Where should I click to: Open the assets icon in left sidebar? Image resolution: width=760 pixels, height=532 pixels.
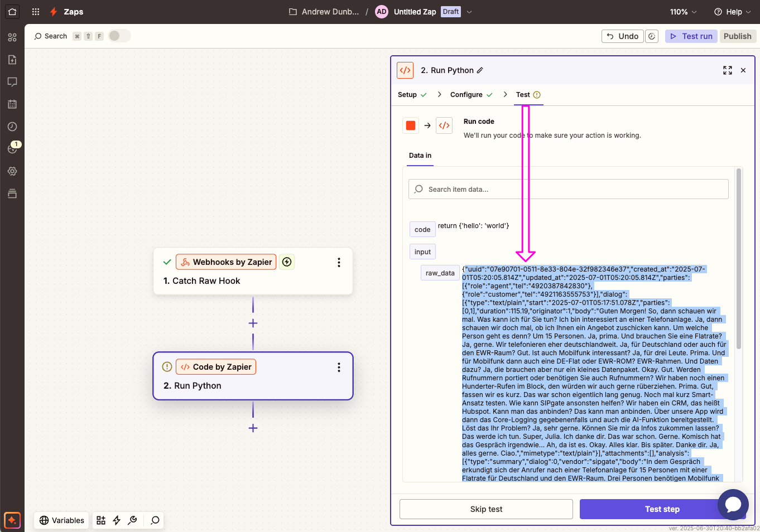(x=12, y=37)
